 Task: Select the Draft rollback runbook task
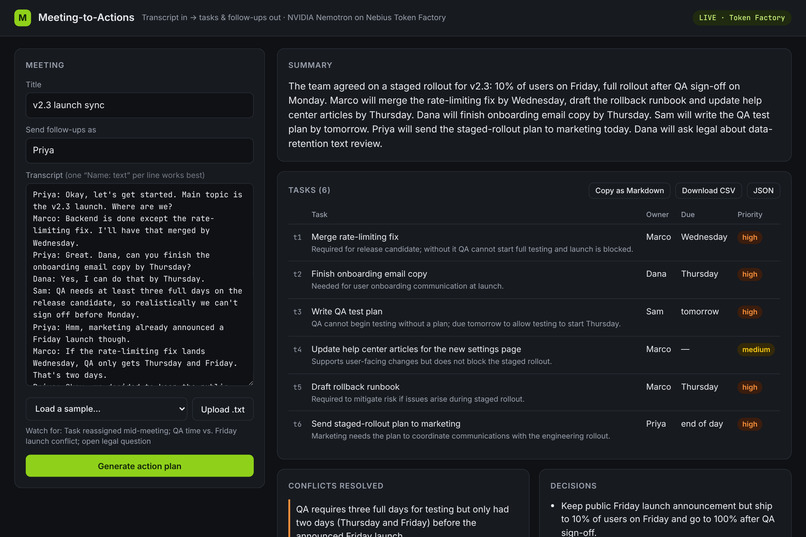click(x=534, y=392)
